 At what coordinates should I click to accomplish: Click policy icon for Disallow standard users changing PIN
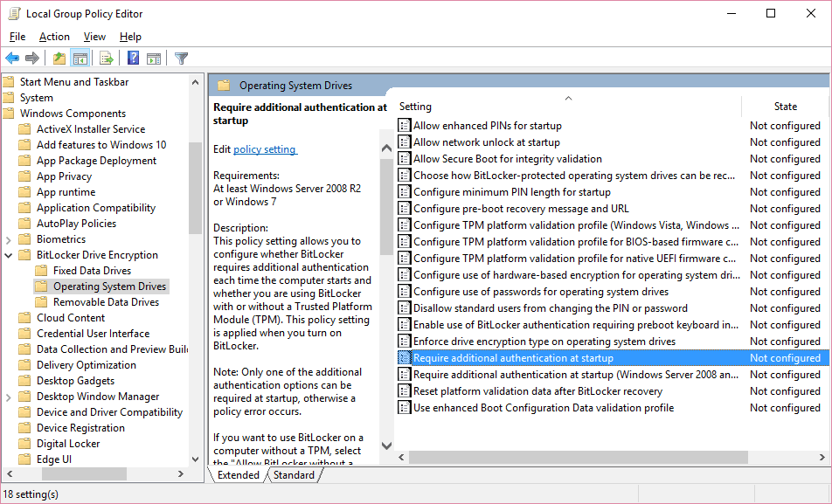pyautogui.click(x=405, y=307)
